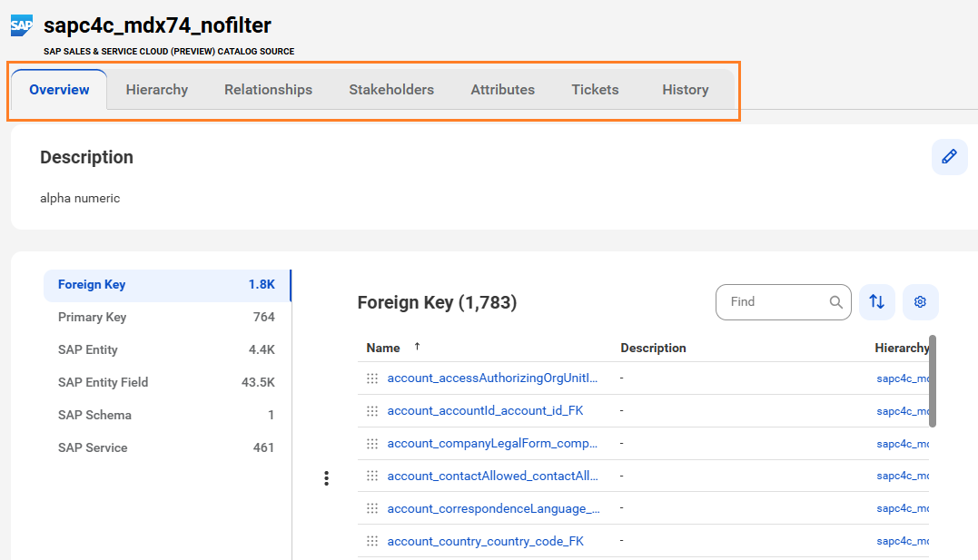Click the drag handle for account_country_country_code_FK row
Image resolution: width=978 pixels, height=560 pixels.
pos(372,541)
